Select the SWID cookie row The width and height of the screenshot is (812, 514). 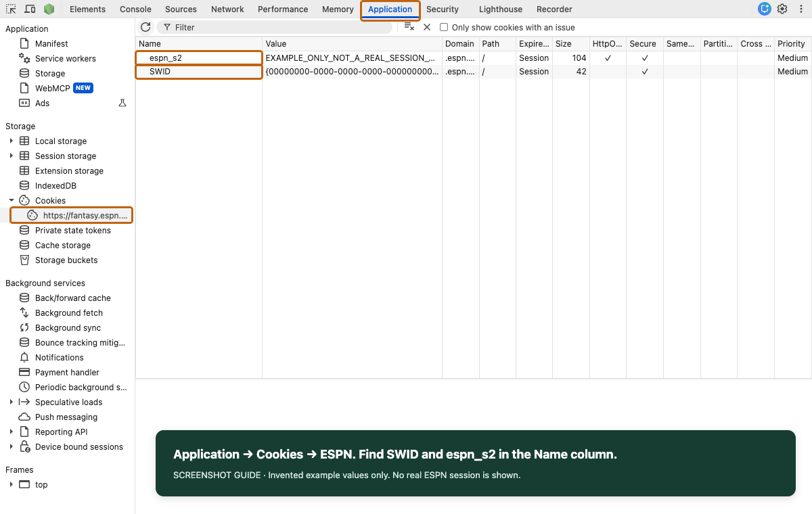[474, 72]
